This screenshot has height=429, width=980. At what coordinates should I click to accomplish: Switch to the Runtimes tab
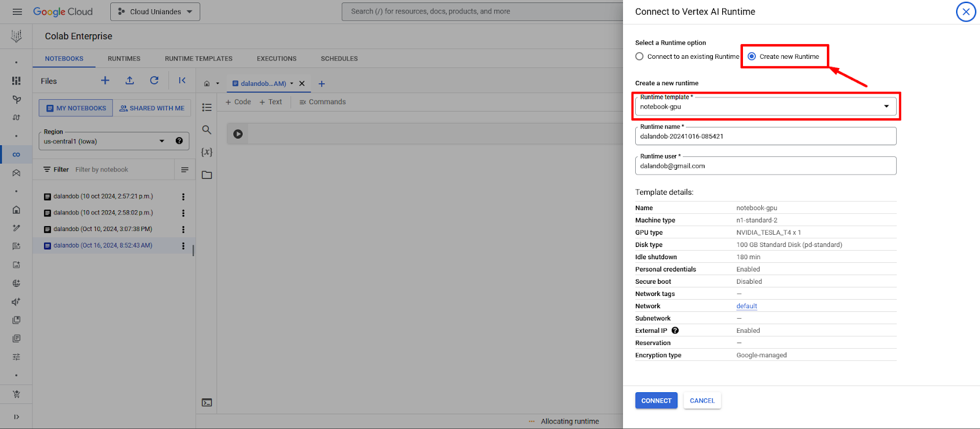pos(124,59)
